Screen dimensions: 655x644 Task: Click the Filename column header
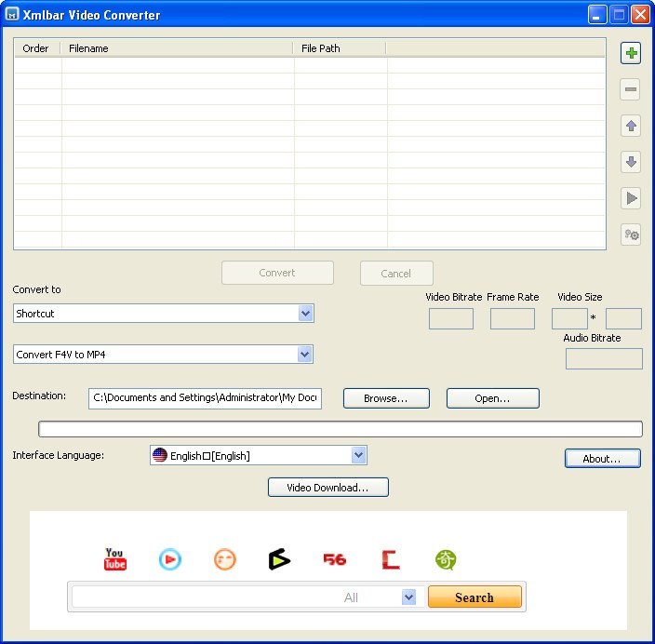point(177,48)
